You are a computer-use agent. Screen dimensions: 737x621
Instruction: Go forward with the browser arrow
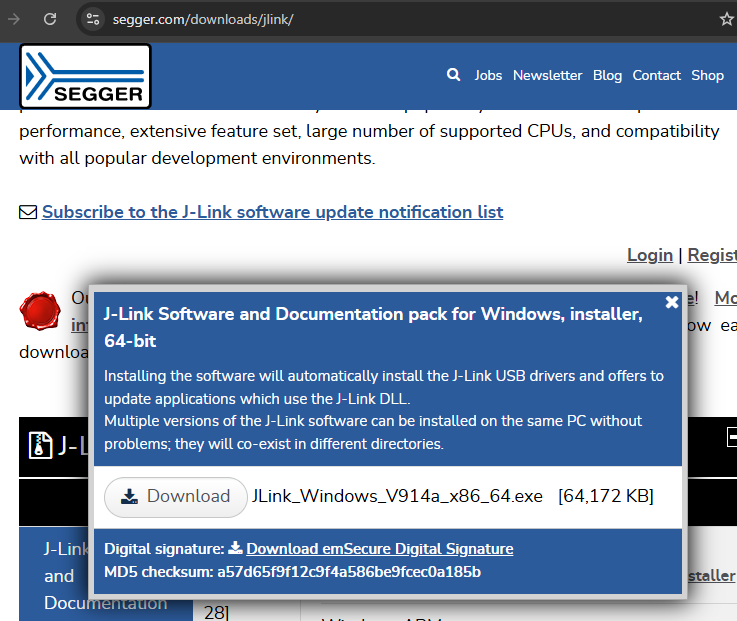(14, 19)
